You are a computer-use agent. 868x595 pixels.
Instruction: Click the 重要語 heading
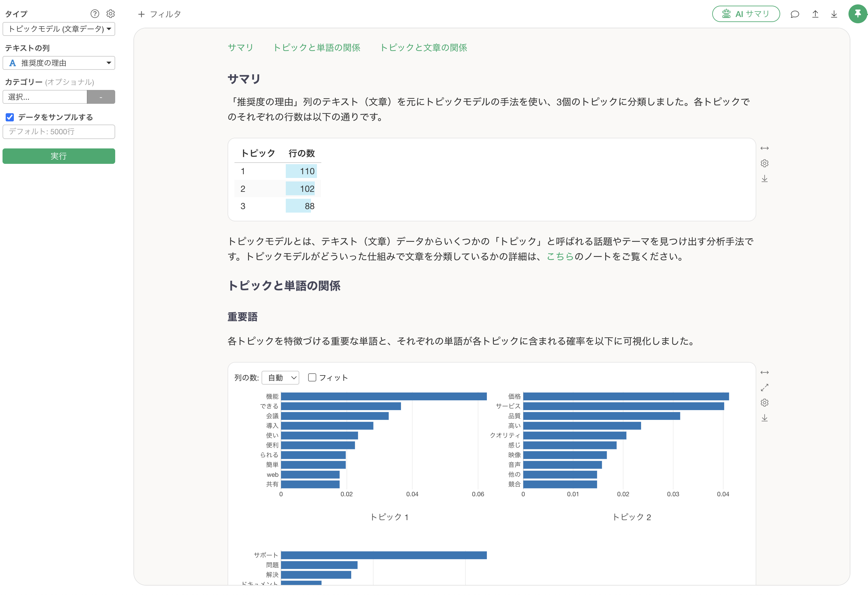point(243,317)
